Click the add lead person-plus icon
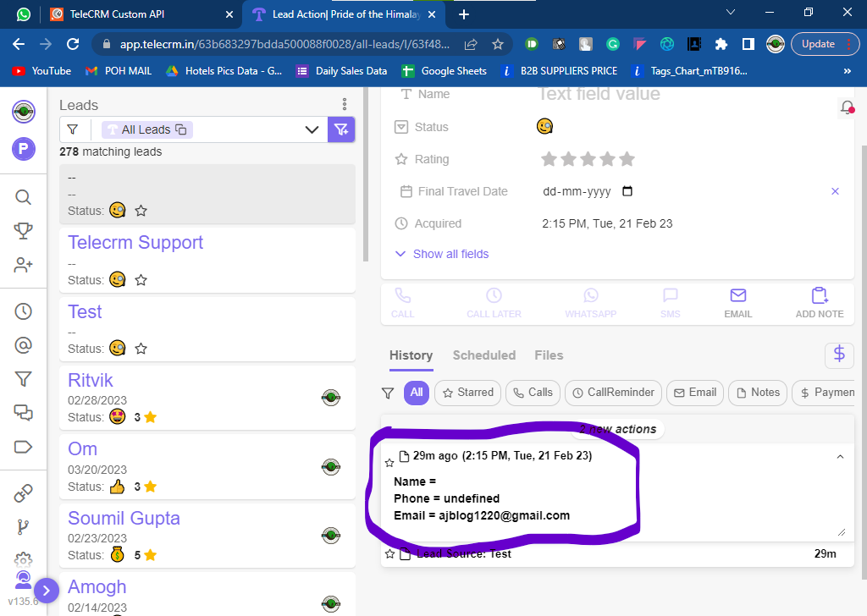 click(x=23, y=265)
